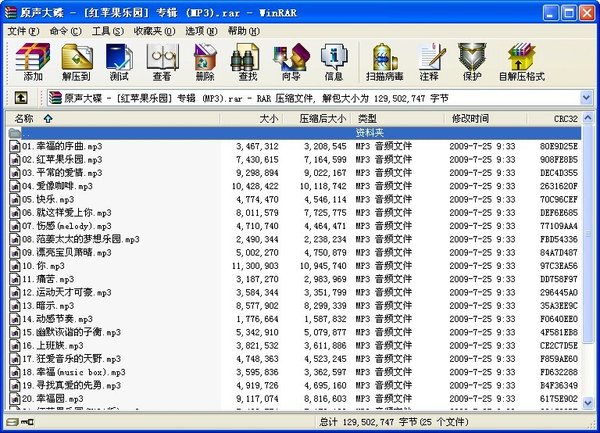
Task: Click the vertical scrollbar thumb
Action: click(x=588, y=233)
